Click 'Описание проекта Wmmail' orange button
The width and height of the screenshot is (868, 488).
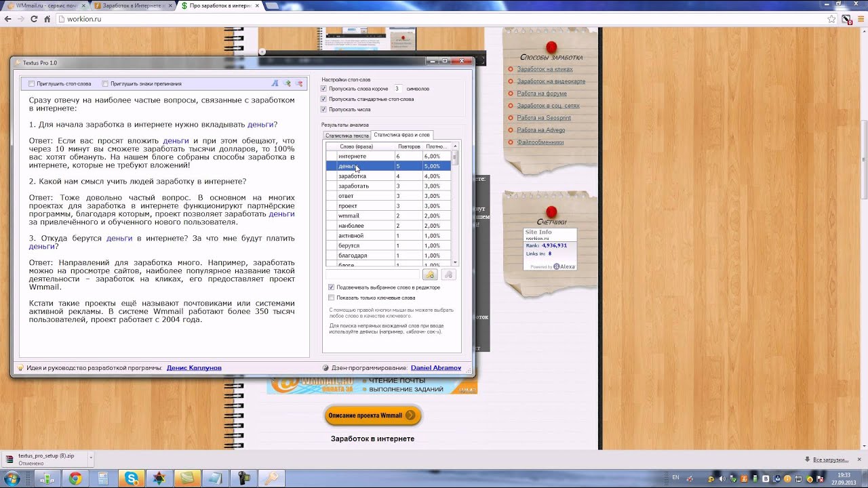372,415
